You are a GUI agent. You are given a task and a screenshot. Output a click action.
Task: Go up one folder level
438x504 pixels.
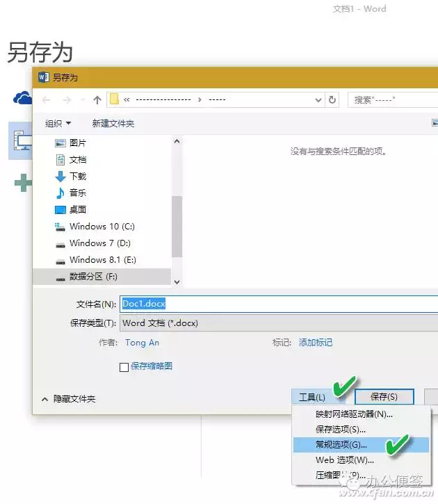tap(97, 100)
